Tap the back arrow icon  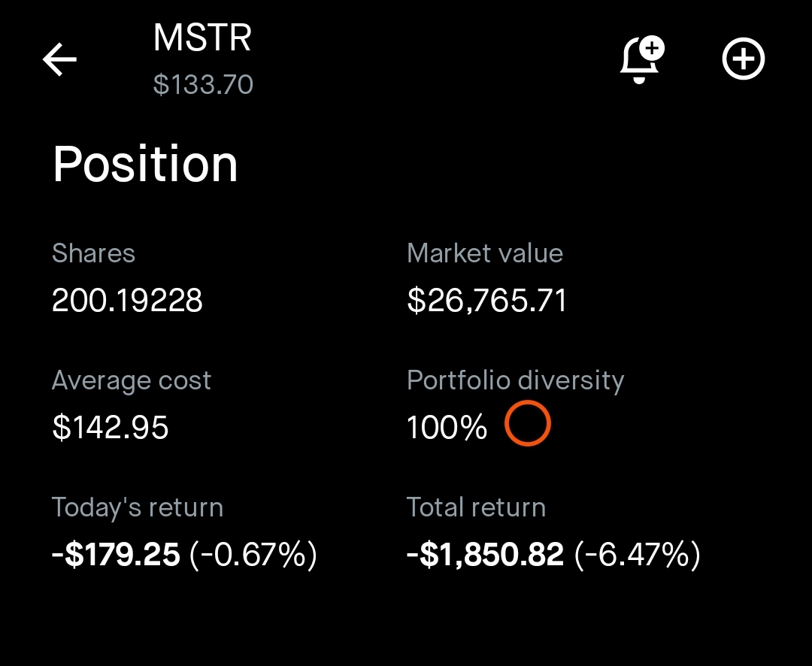point(60,60)
